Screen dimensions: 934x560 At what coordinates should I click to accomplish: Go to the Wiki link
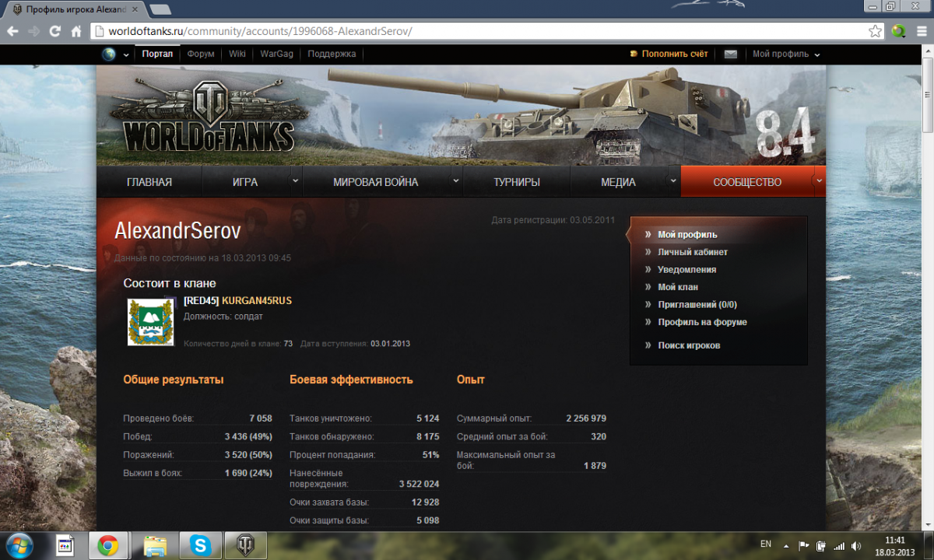237,54
